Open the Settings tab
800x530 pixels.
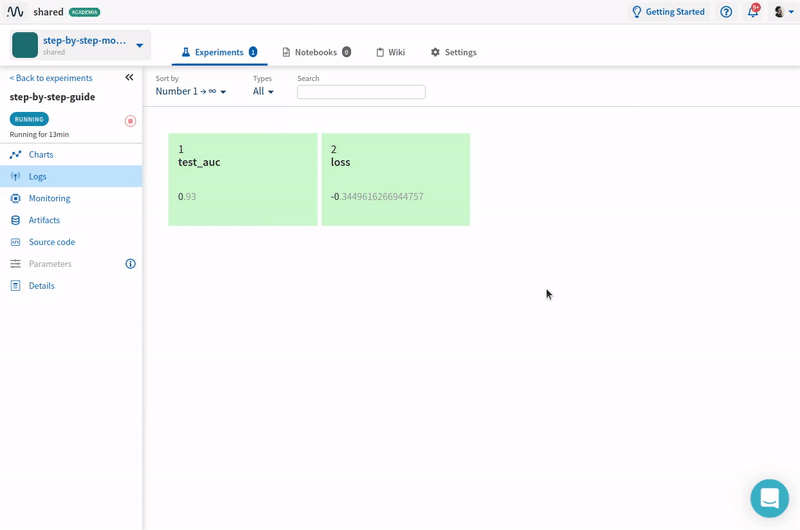point(454,52)
